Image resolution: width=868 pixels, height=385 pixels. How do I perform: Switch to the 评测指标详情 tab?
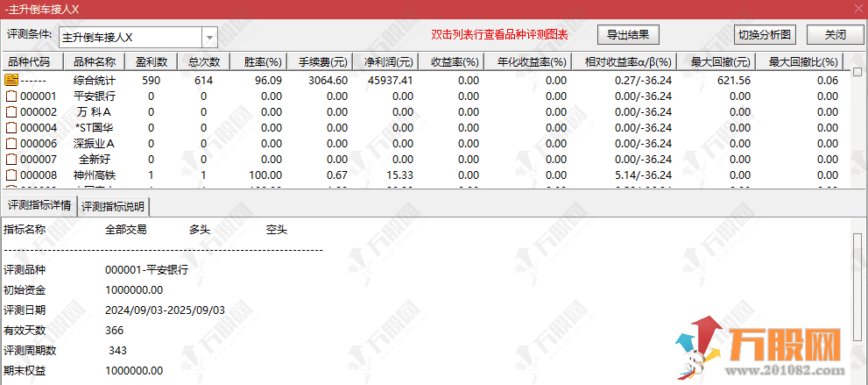[39, 206]
